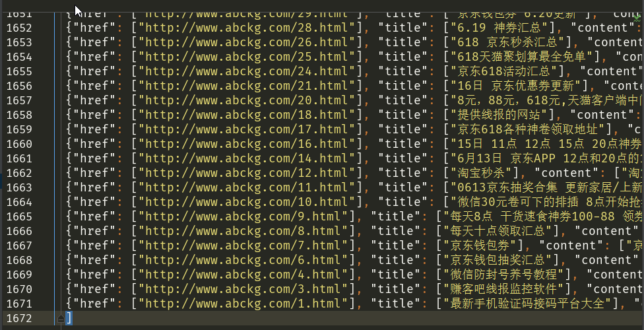Viewport: 644px width, 330px height.
Task: Click line number 1655 in gutter
Action: tap(19, 71)
